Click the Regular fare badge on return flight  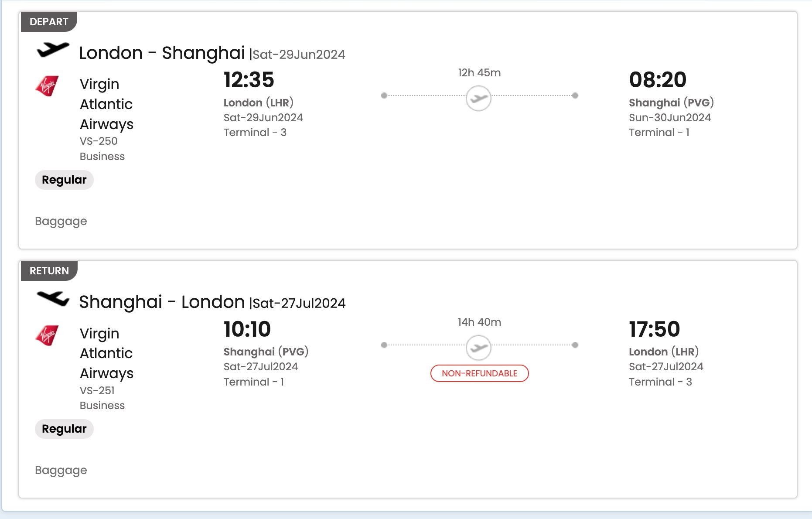point(64,429)
